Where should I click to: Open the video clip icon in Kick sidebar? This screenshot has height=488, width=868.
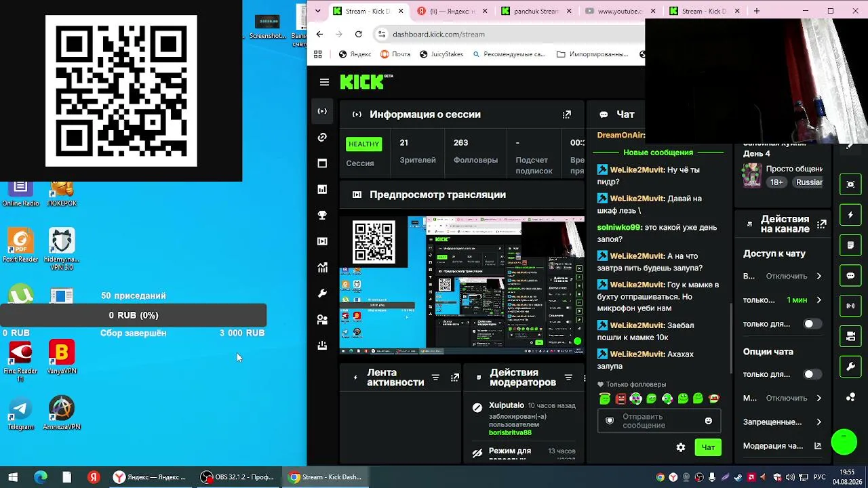[322, 241]
